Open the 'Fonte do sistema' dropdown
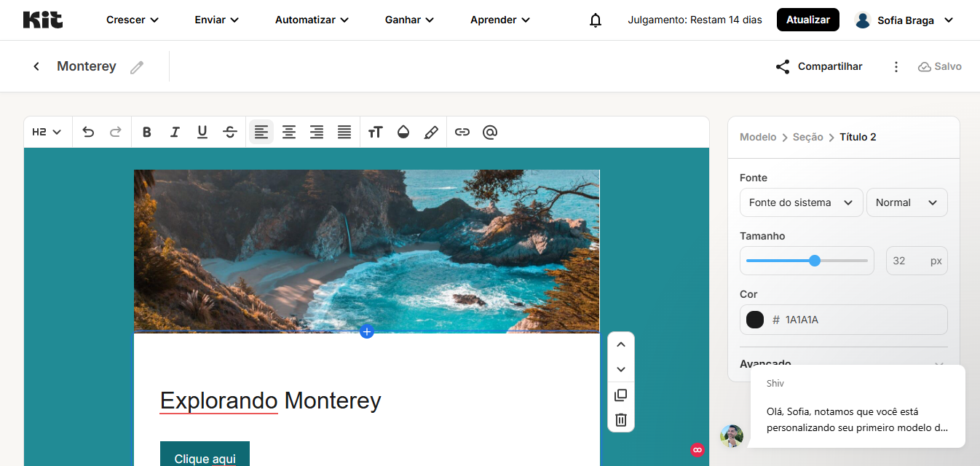 801,202
